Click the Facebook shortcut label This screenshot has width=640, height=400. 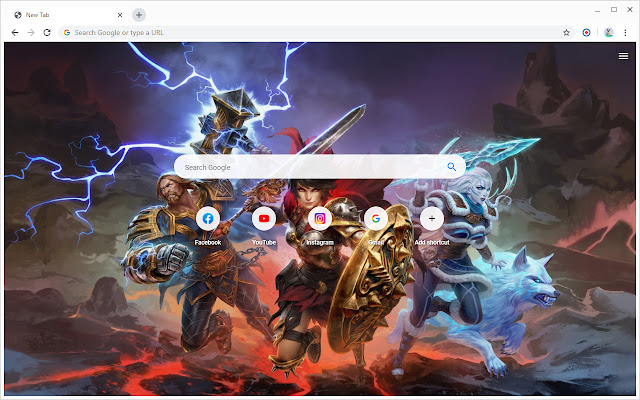(208, 242)
